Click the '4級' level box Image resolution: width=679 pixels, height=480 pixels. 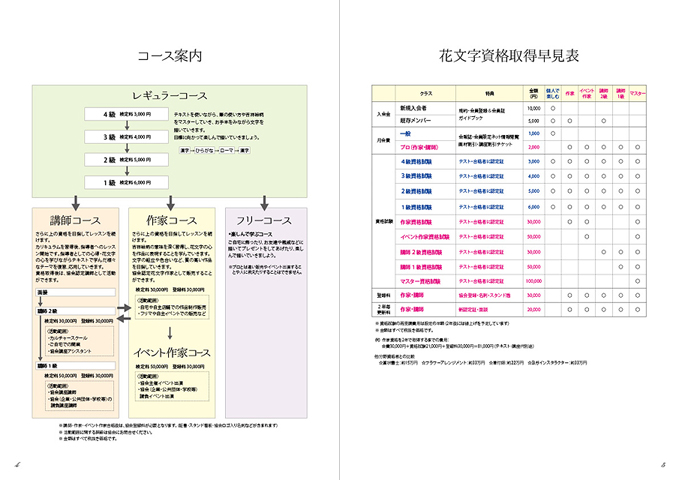click(x=126, y=114)
